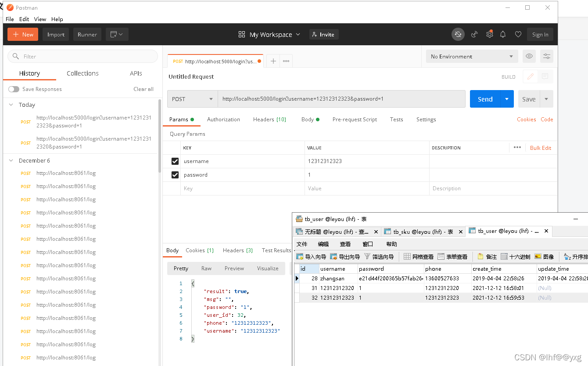The image size is (588, 366).
Task: Click the 备注 memo icon
Action: (487, 257)
